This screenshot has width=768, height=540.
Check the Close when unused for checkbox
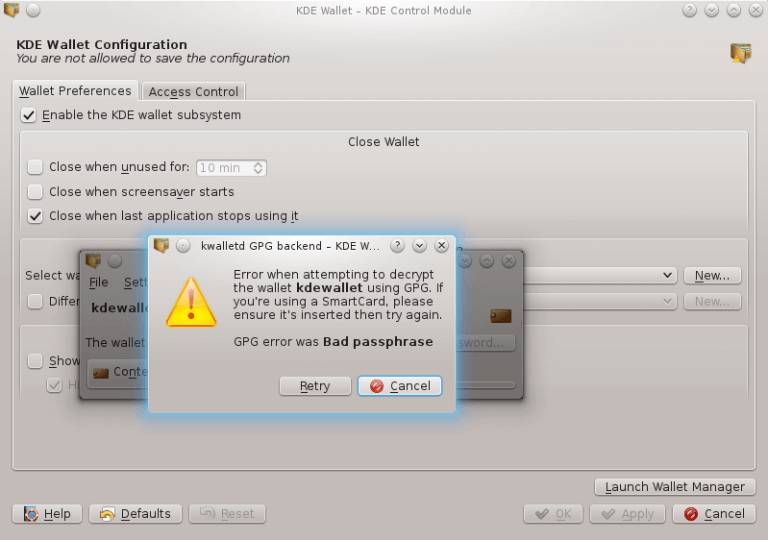pos(35,167)
